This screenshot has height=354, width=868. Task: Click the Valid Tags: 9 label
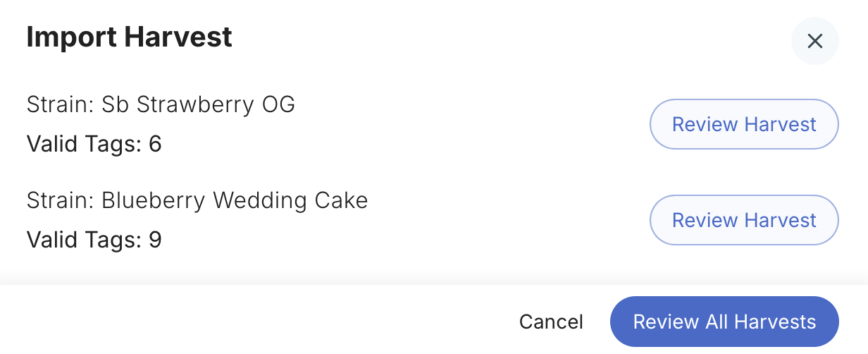coord(94,240)
